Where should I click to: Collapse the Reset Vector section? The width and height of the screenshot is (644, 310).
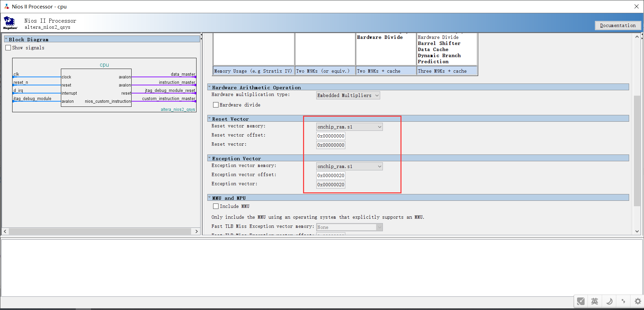[x=209, y=119]
